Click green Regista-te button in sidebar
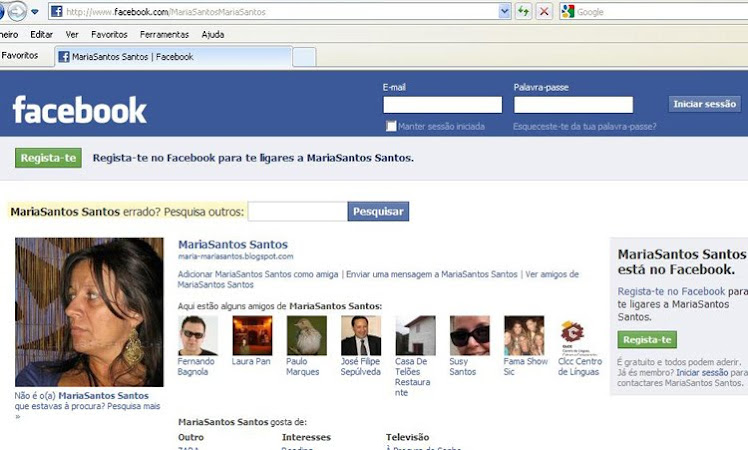This screenshot has height=450, width=748. coord(647,340)
